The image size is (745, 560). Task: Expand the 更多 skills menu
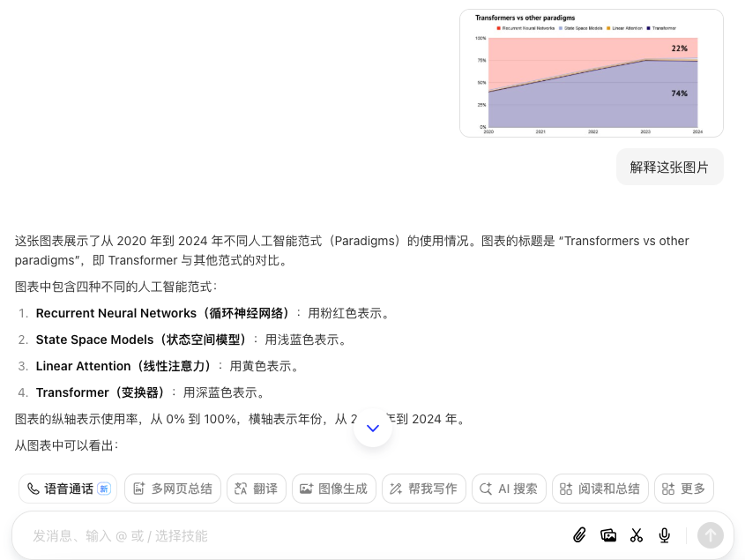click(x=683, y=489)
